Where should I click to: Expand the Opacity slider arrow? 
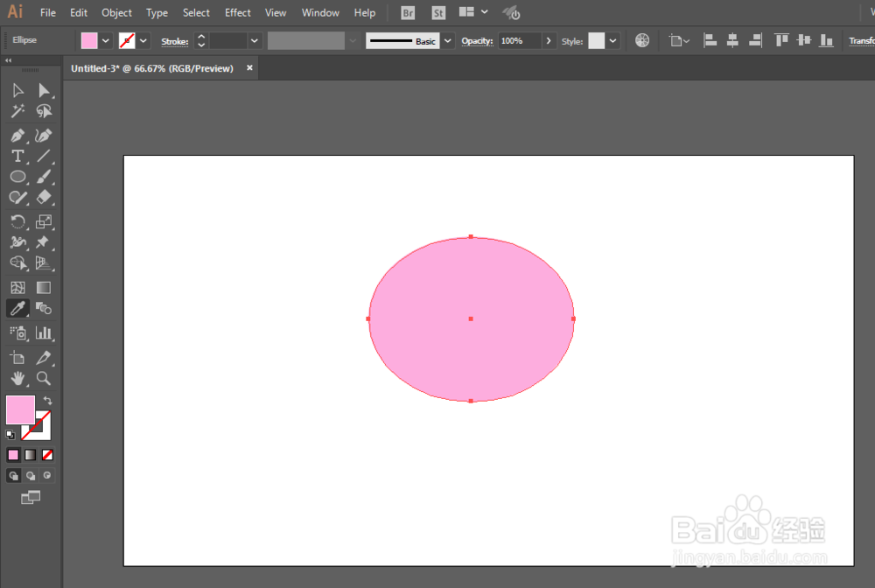click(x=549, y=41)
